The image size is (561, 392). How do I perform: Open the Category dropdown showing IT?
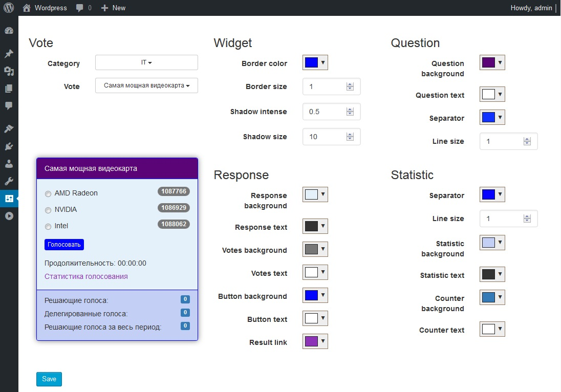[x=146, y=62]
